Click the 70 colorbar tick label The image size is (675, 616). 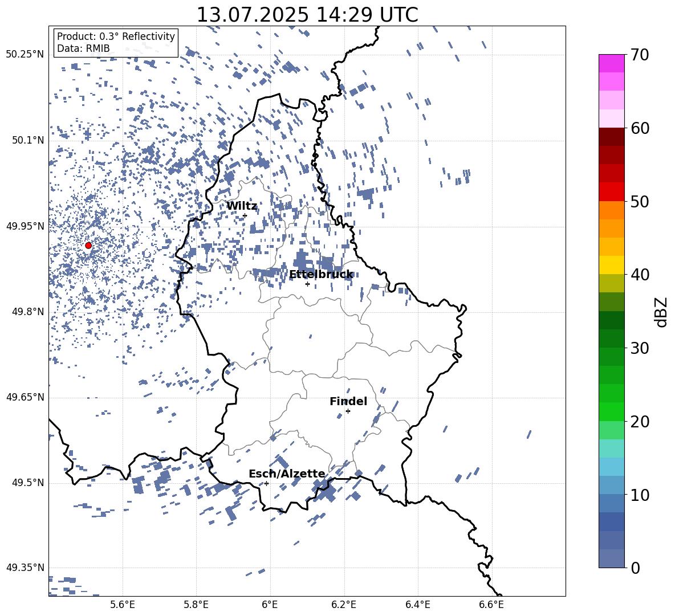tap(640, 55)
